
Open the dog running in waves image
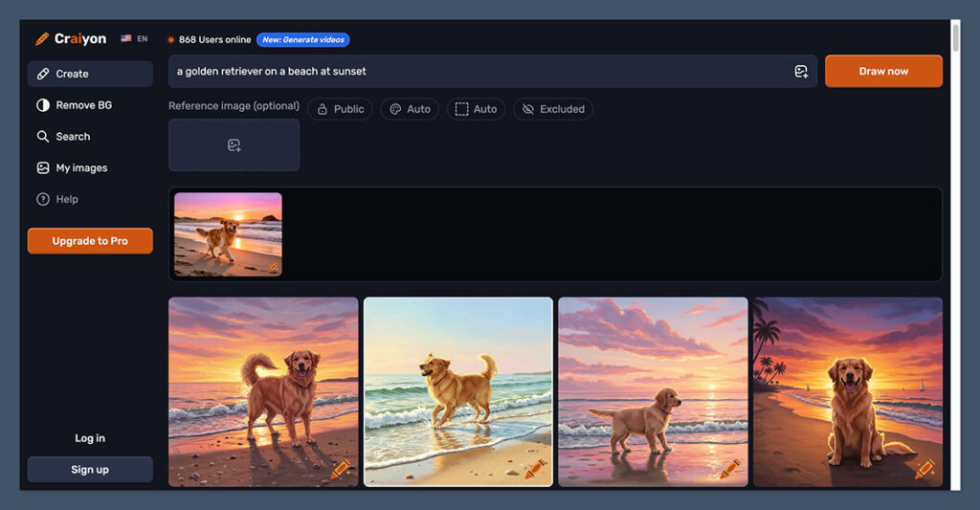(x=458, y=392)
